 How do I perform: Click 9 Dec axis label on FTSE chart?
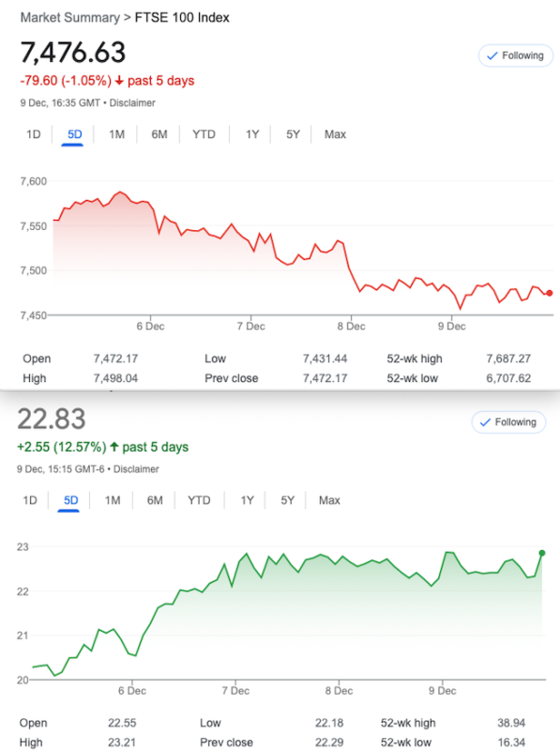(451, 327)
